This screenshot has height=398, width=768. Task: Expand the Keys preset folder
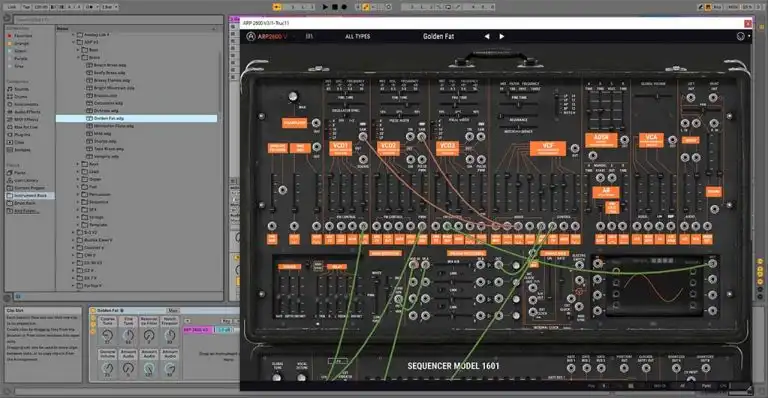(78, 164)
